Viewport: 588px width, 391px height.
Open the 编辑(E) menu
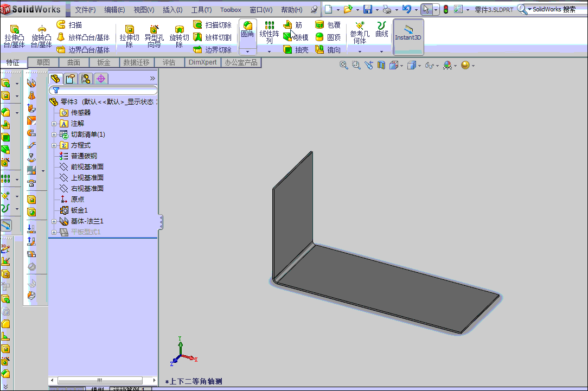point(114,10)
